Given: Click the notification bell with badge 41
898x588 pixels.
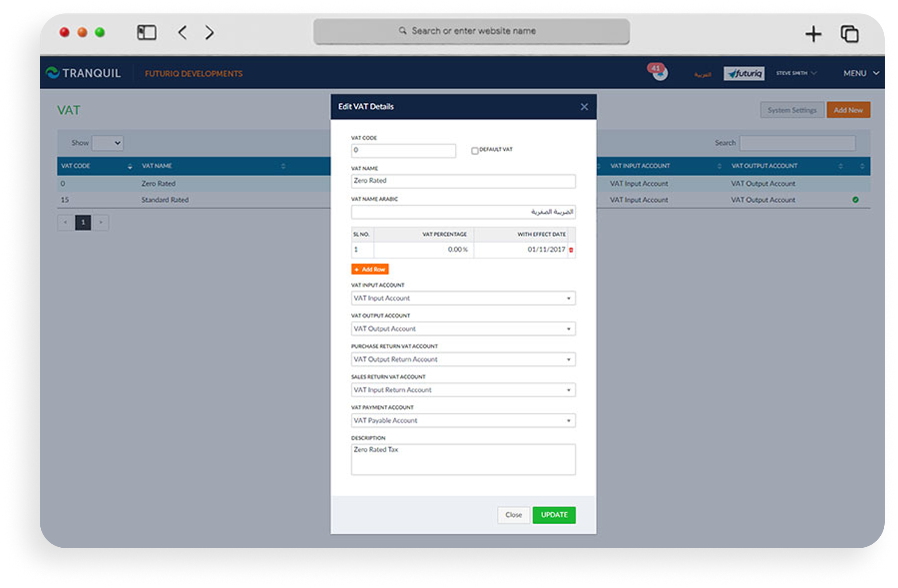Looking at the screenshot, I should pyautogui.click(x=659, y=73).
